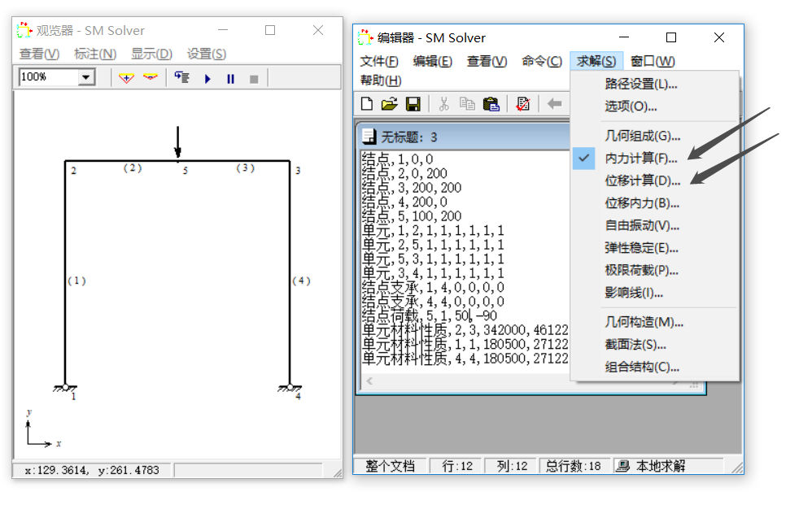Image resolution: width=812 pixels, height=509 pixels.
Task: Click the gray stop button in the viewer toolbar
Action: pyautogui.click(x=254, y=79)
